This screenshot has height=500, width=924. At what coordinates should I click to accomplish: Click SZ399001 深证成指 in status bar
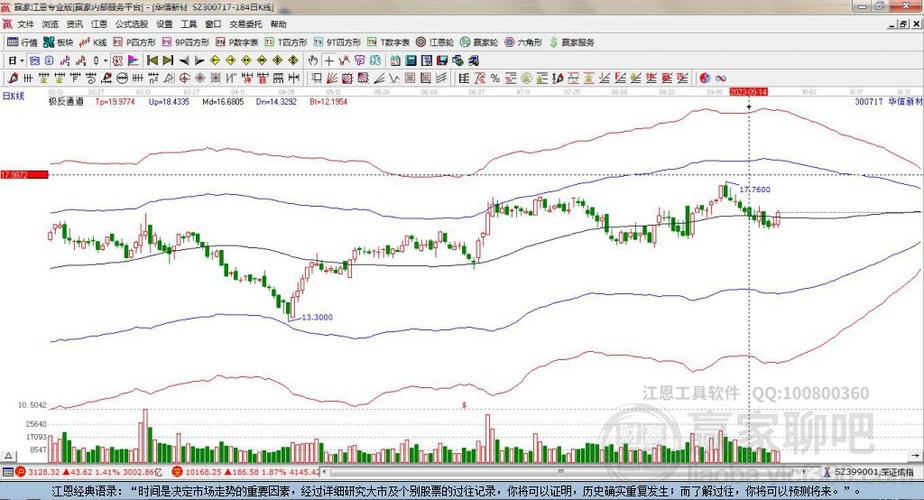pos(874,472)
